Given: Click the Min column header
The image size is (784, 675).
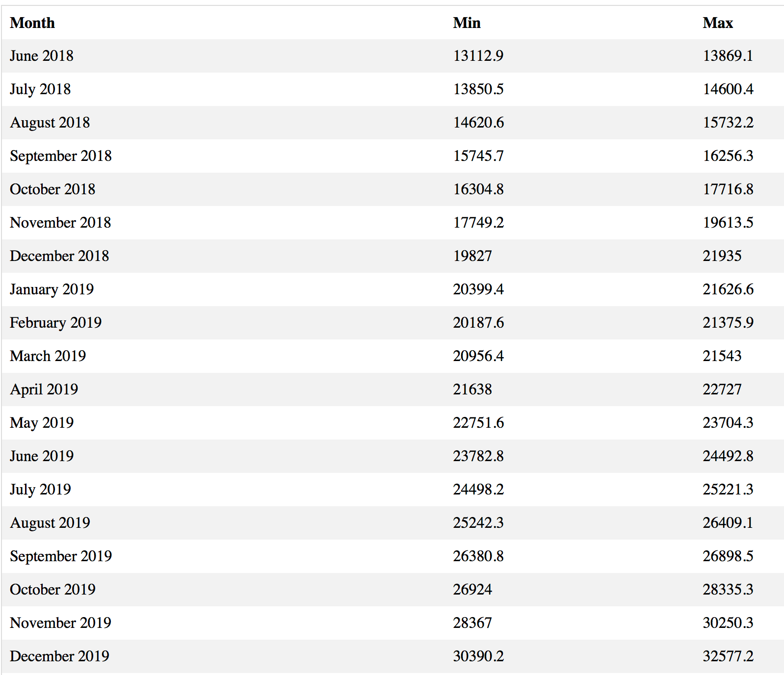Looking at the screenshot, I should tap(467, 23).
